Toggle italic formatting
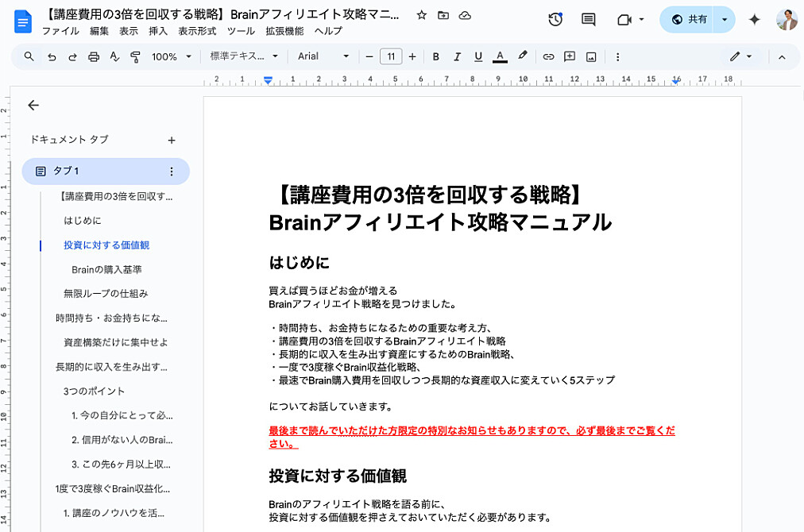The height and width of the screenshot is (532, 804). coord(457,56)
